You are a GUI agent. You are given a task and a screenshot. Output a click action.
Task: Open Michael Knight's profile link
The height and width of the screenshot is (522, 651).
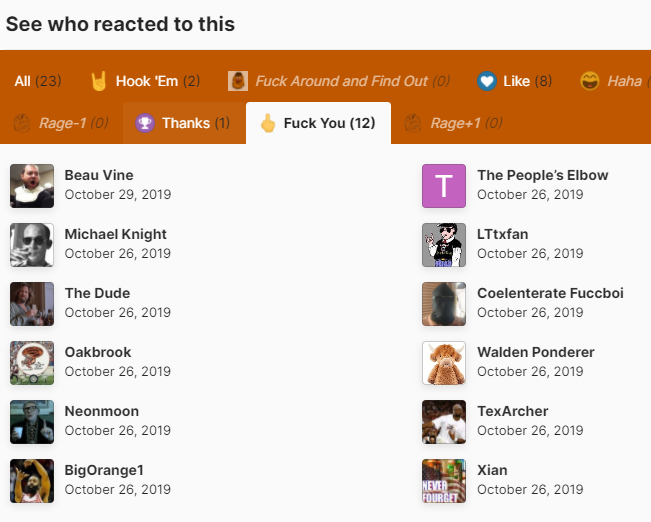(x=115, y=234)
